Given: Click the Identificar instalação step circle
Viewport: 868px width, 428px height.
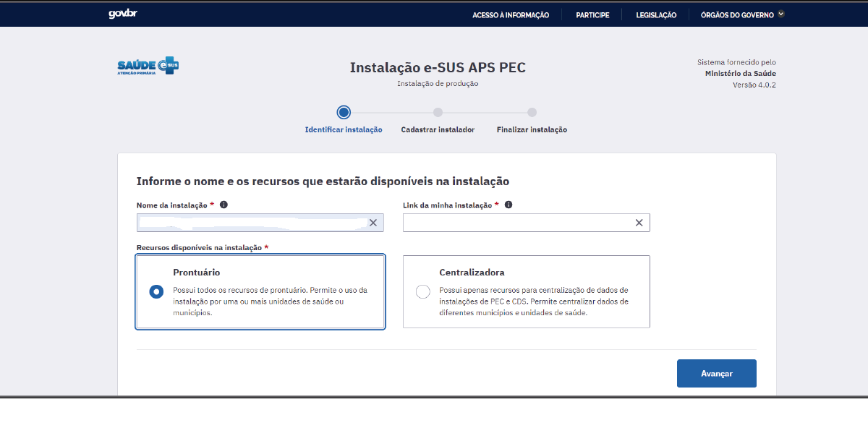Looking at the screenshot, I should click(344, 113).
